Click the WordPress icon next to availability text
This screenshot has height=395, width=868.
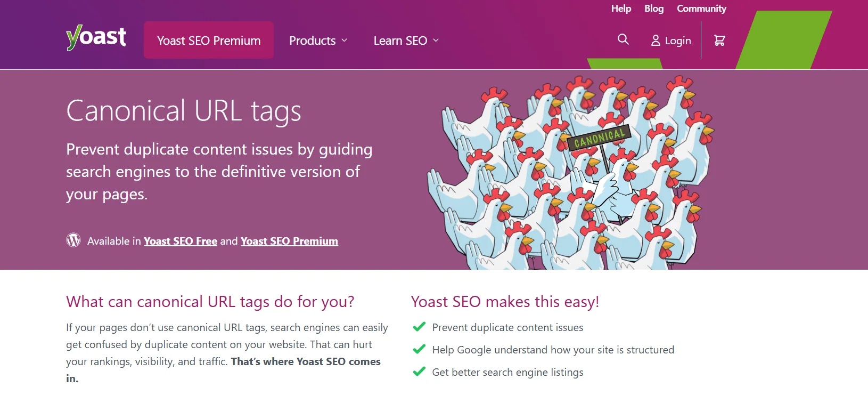tap(74, 240)
